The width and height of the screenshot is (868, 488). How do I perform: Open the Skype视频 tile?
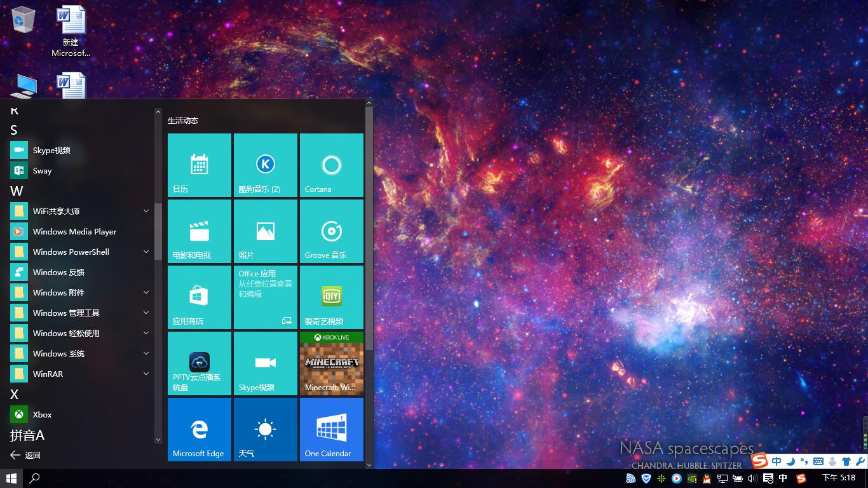266,363
